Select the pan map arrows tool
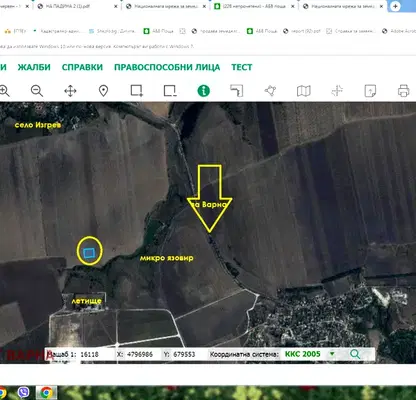The width and height of the screenshot is (416, 400). [70, 91]
